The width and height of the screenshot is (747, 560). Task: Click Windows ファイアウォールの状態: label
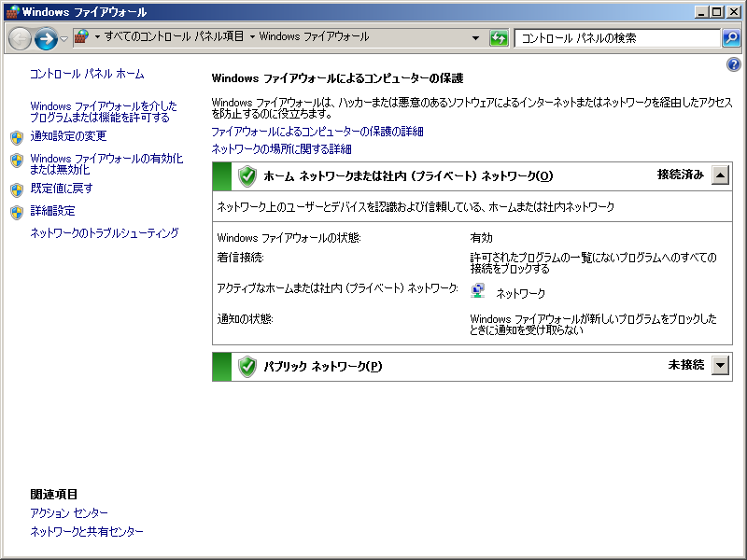click(x=289, y=238)
